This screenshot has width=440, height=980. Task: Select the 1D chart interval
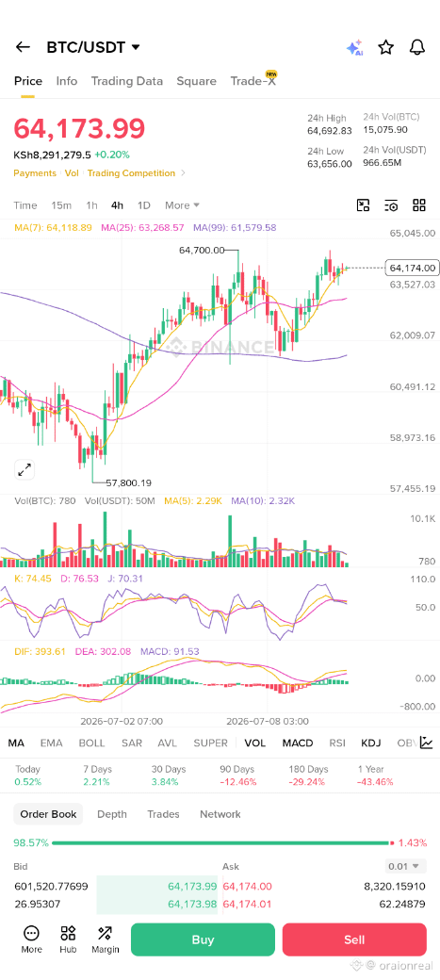144,205
